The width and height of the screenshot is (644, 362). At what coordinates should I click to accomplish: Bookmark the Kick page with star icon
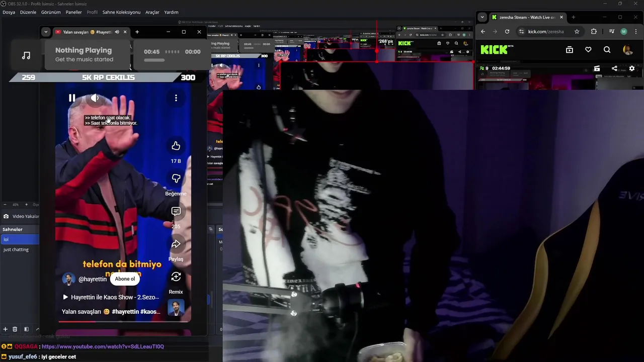[577, 32]
